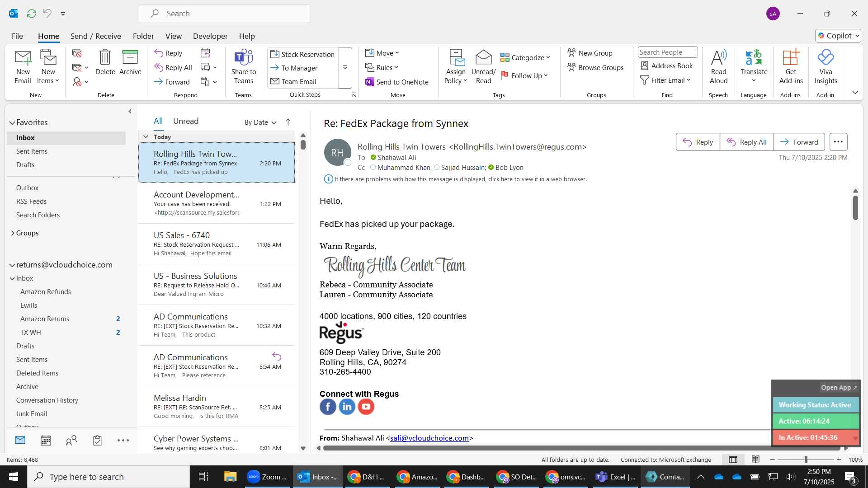Open Facebook icon under Connect with Regus

[328, 407]
